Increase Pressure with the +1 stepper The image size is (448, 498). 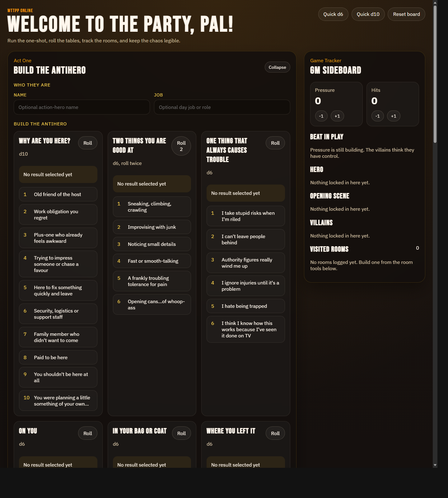[x=337, y=116]
